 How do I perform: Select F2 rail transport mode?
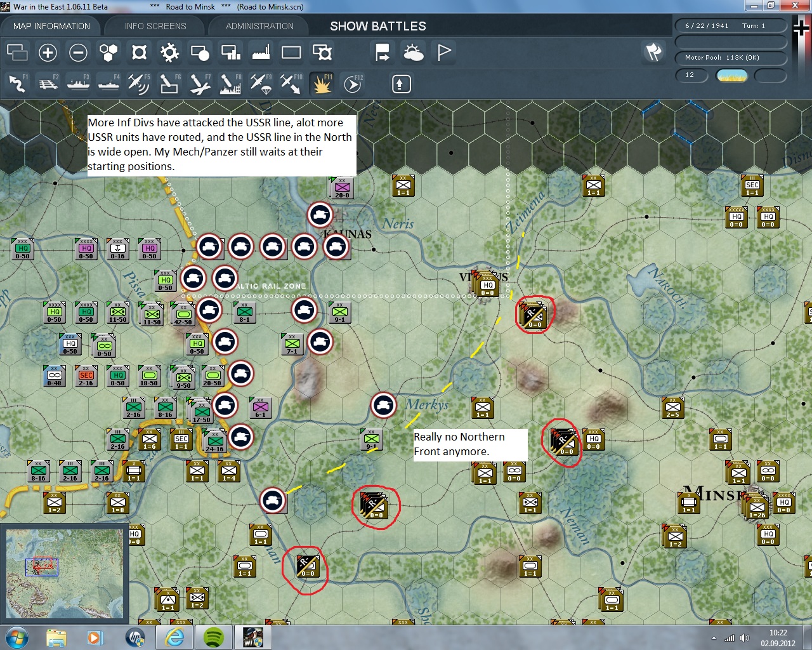pos(48,84)
